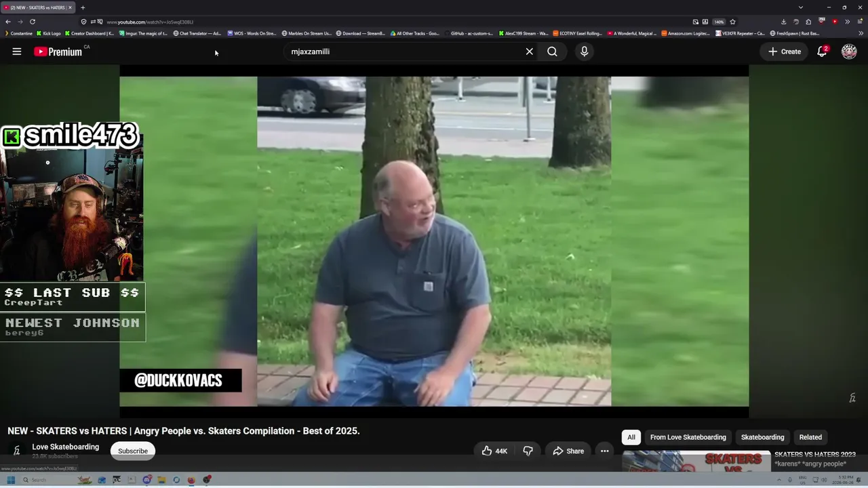
Task: Open tracking protection shield icon
Action: click(x=83, y=22)
